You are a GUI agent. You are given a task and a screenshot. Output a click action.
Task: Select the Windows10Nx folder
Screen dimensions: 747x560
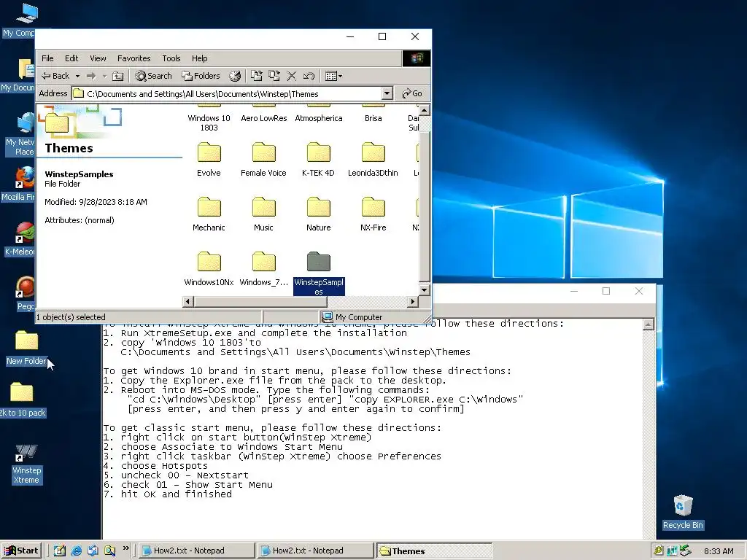pos(209,270)
